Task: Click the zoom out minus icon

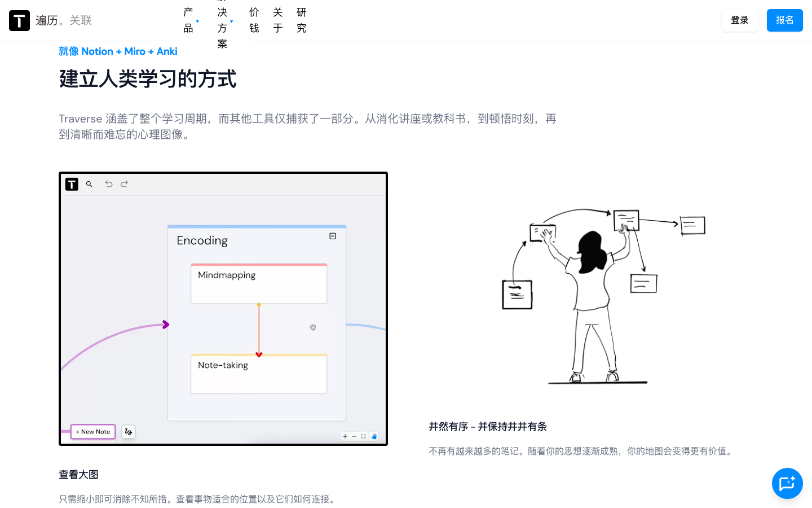Action: [x=354, y=436]
